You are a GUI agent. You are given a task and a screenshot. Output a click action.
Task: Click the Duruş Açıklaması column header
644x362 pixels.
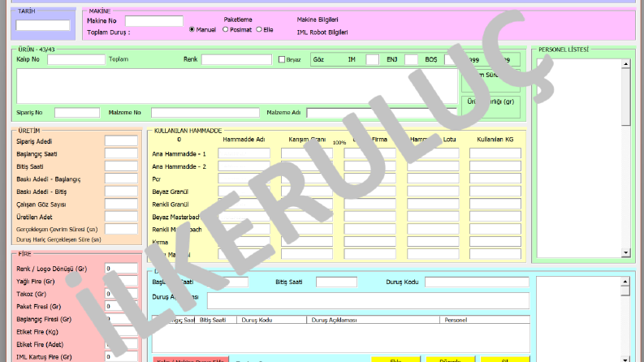point(373,320)
